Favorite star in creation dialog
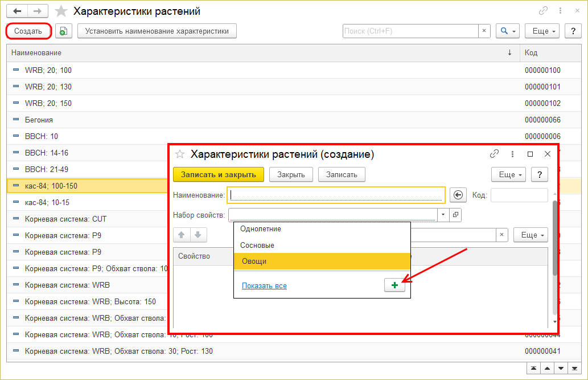This screenshot has height=380, width=588. pyautogui.click(x=180, y=154)
